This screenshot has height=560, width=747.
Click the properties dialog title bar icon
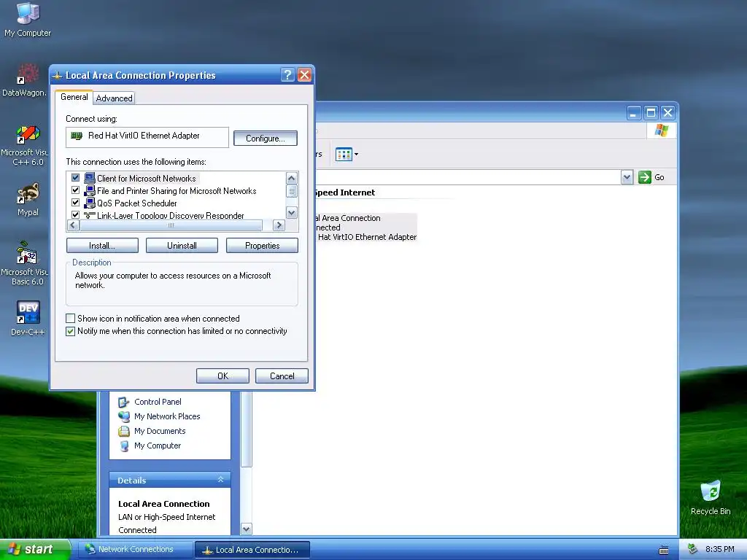[x=58, y=75]
